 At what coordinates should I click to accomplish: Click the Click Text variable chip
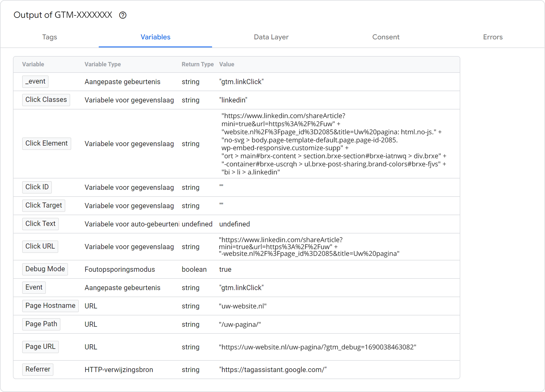coord(40,224)
